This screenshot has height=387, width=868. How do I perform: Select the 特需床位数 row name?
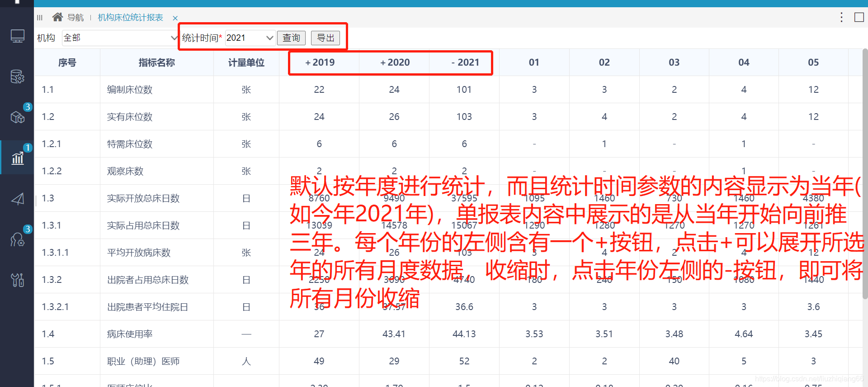130,144
